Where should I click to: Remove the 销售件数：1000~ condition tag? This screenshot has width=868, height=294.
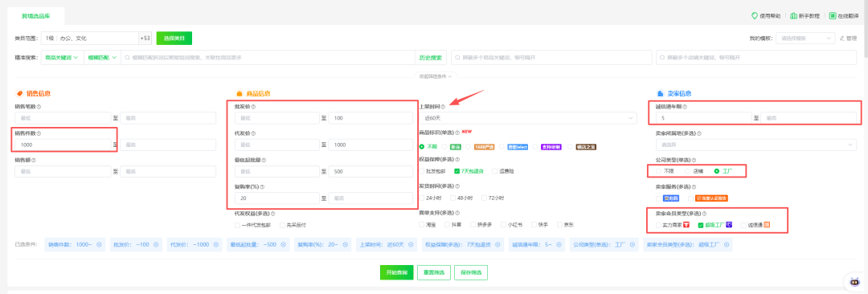(x=99, y=244)
